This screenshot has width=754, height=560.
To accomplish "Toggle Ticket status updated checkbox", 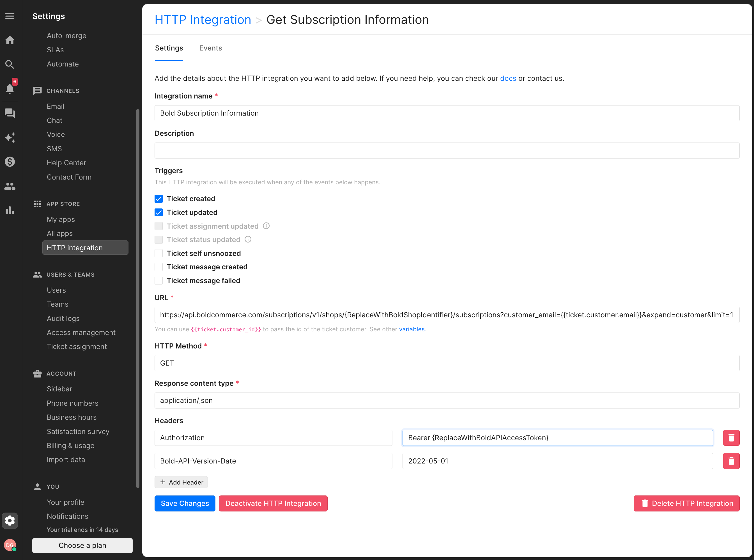I will pos(158,240).
